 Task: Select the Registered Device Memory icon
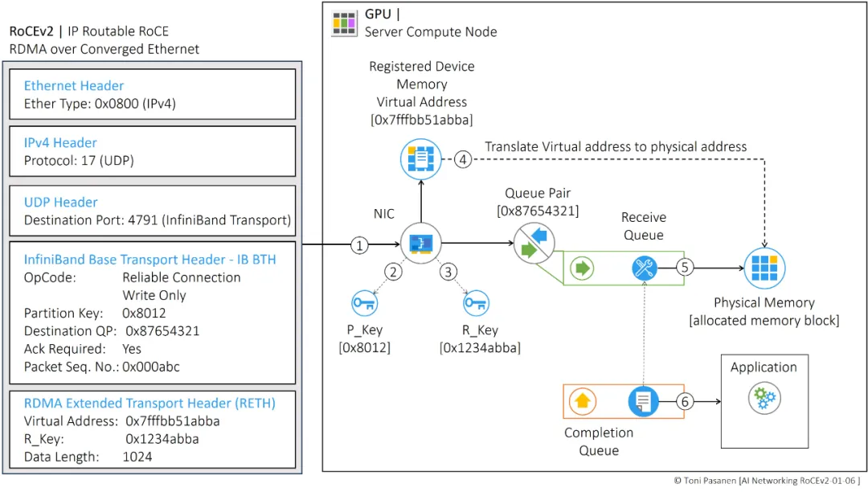click(421, 158)
